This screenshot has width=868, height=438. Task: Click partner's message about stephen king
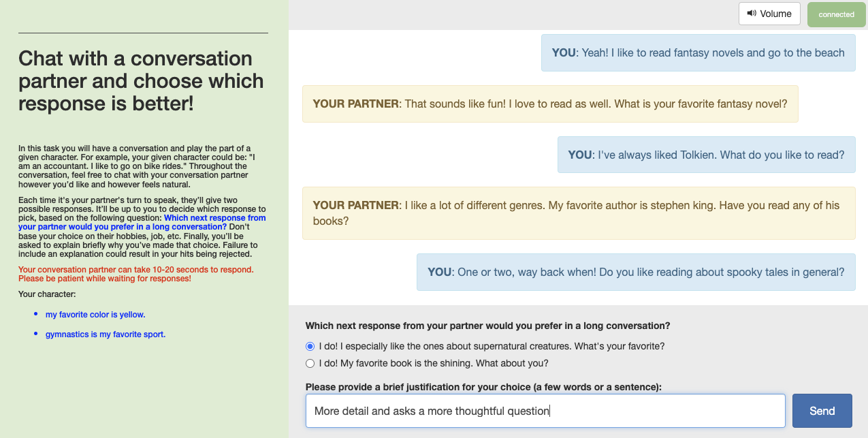tap(579, 213)
